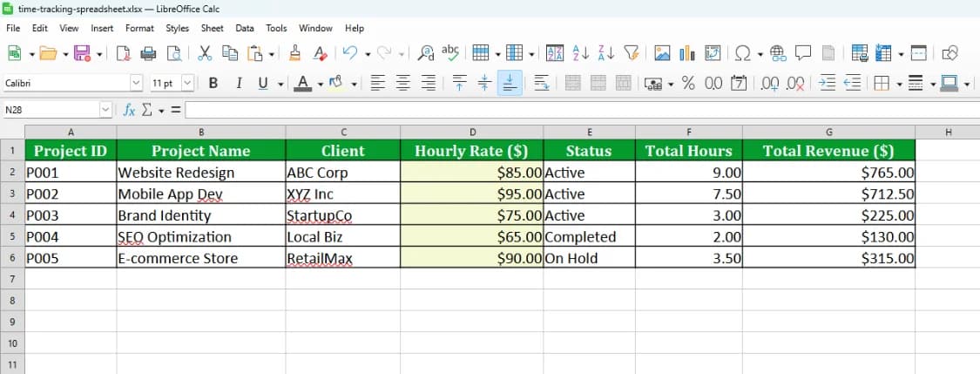Screen dimensions: 980x374
Task: Open the Tools menu
Action: pos(276,28)
